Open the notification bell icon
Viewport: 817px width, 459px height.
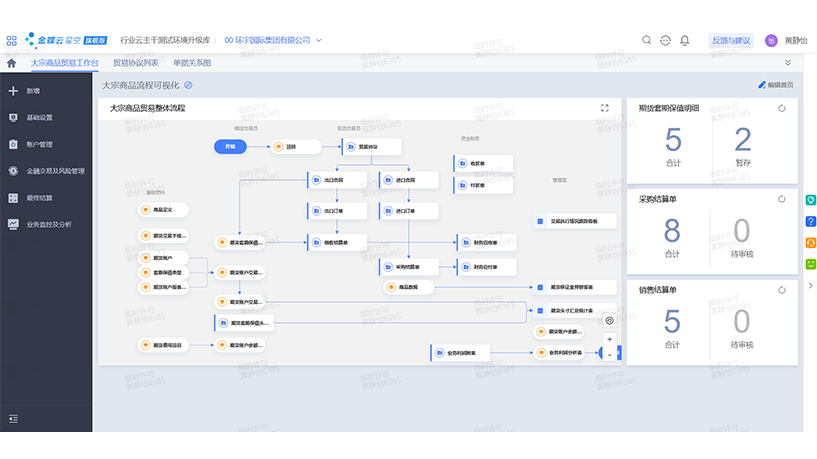coord(685,40)
